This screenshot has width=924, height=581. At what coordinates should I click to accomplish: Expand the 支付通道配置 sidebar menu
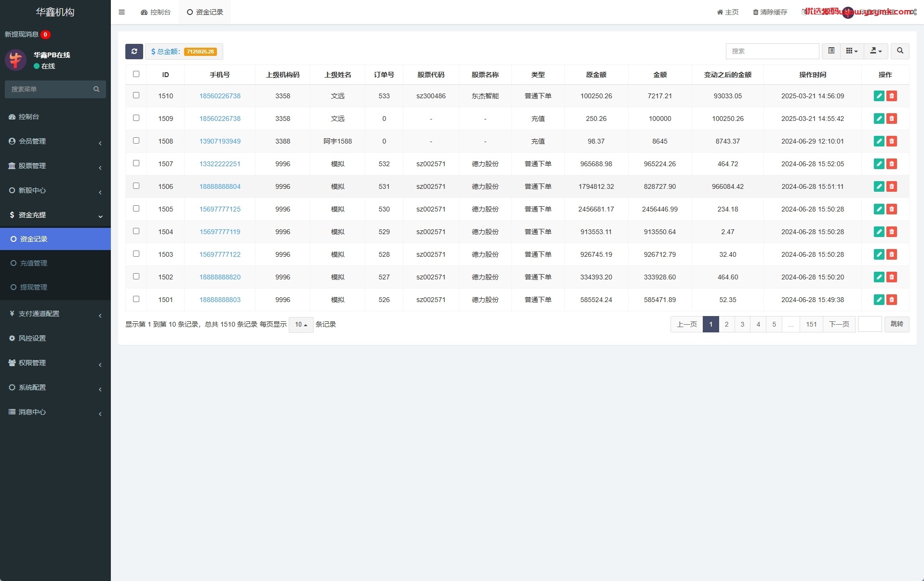click(x=55, y=314)
